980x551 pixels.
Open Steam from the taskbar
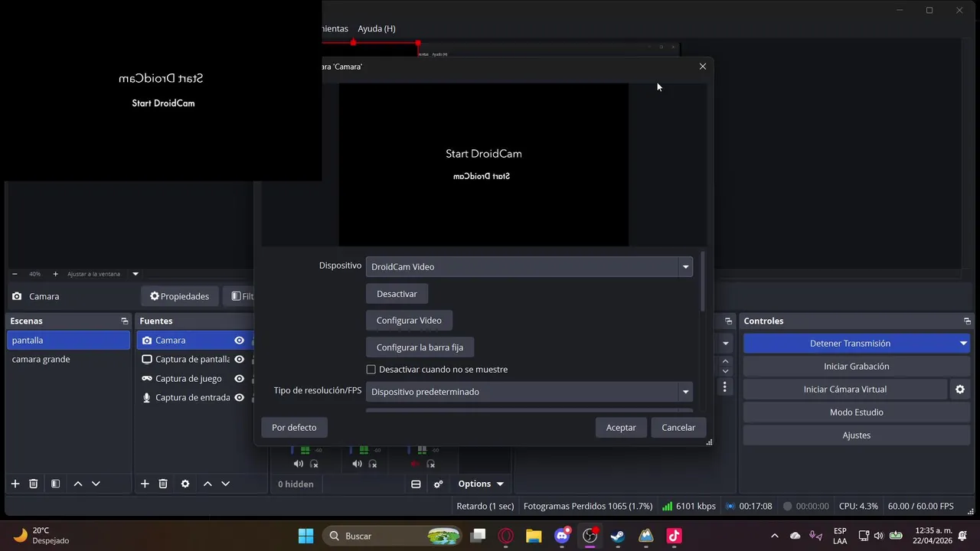617,536
